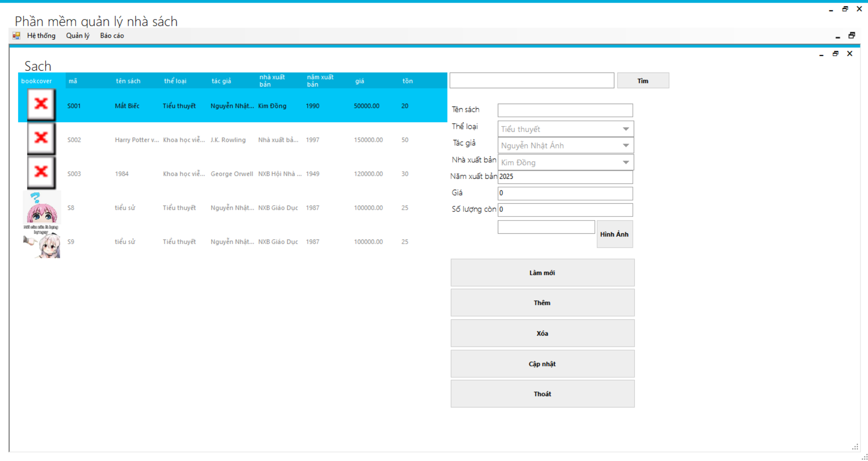This screenshot has height=461, width=868.
Task: Restore the inner Sach child window
Action: pyautogui.click(x=835, y=53)
